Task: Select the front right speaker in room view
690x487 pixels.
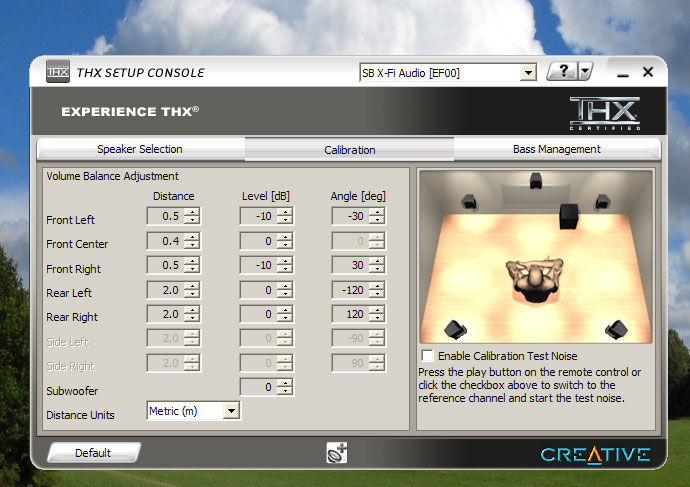Action: click(602, 202)
